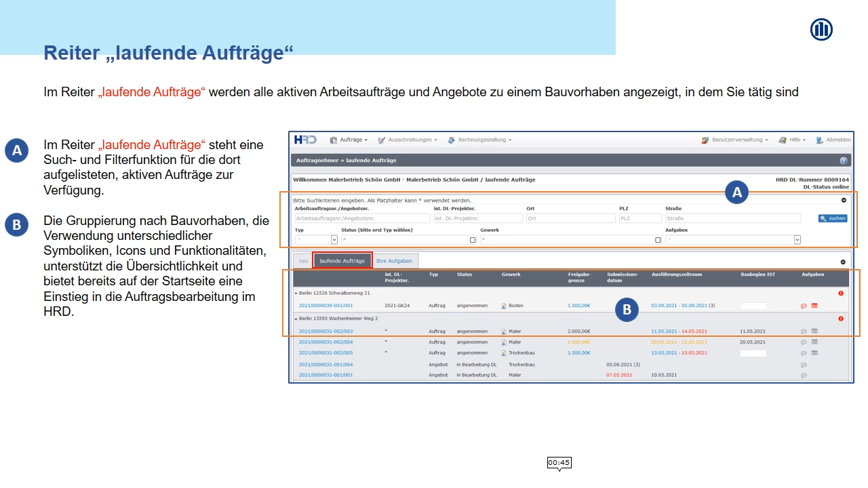
Task: Click the Arbeitsauftragsnr./Angebotsnr. input field
Action: (x=362, y=218)
